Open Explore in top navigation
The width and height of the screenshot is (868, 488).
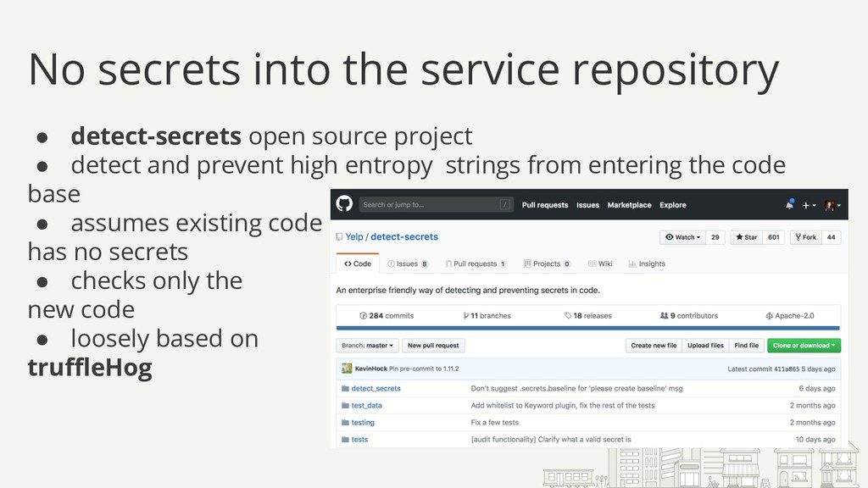tap(672, 205)
